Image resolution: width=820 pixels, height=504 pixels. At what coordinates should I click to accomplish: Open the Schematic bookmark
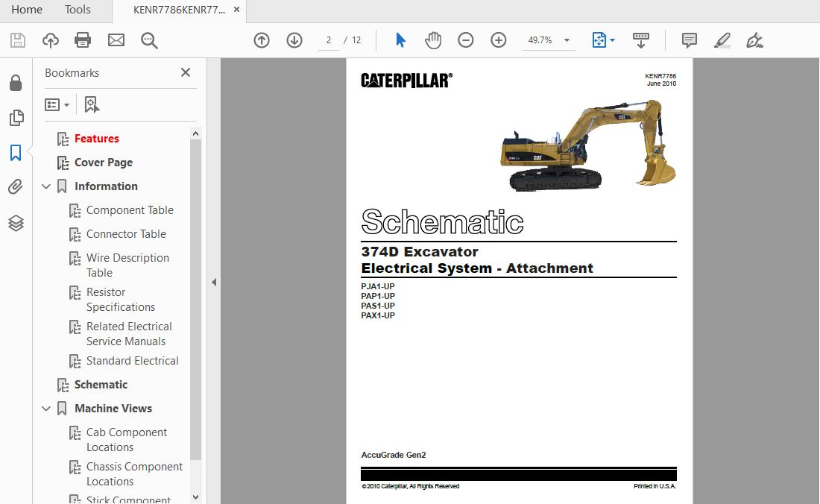pos(101,385)
